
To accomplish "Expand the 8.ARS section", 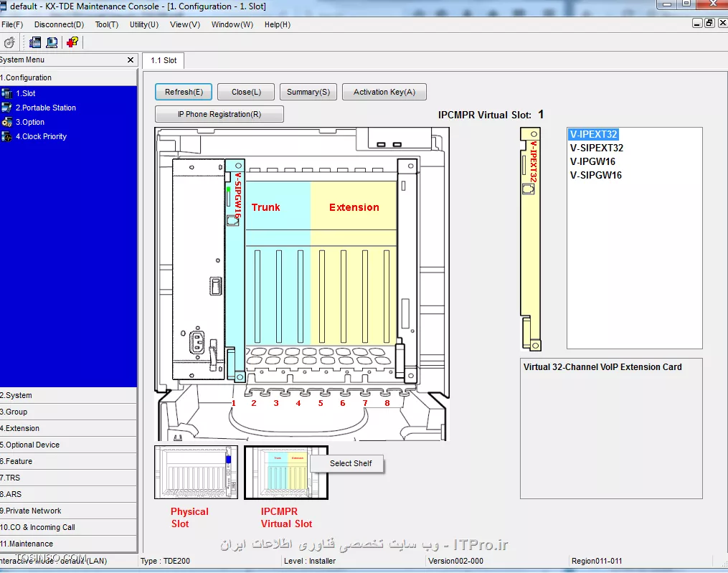I will pyautogui.click(x=68, y=495).
